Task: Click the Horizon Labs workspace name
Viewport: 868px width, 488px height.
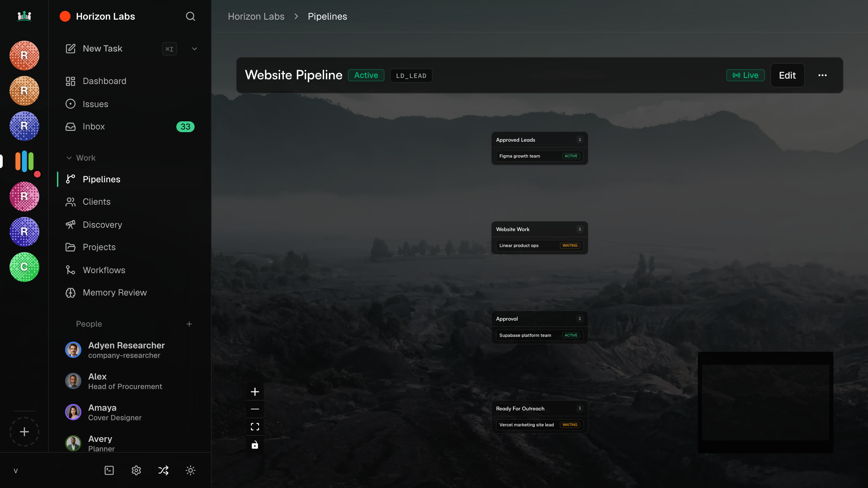Action: click(105, 16)
